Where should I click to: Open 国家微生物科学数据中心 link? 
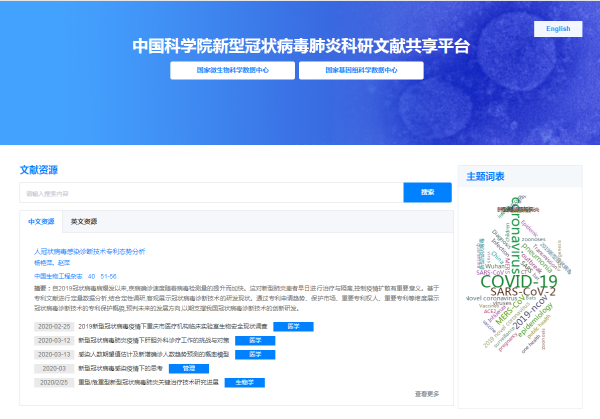[232, 71]
